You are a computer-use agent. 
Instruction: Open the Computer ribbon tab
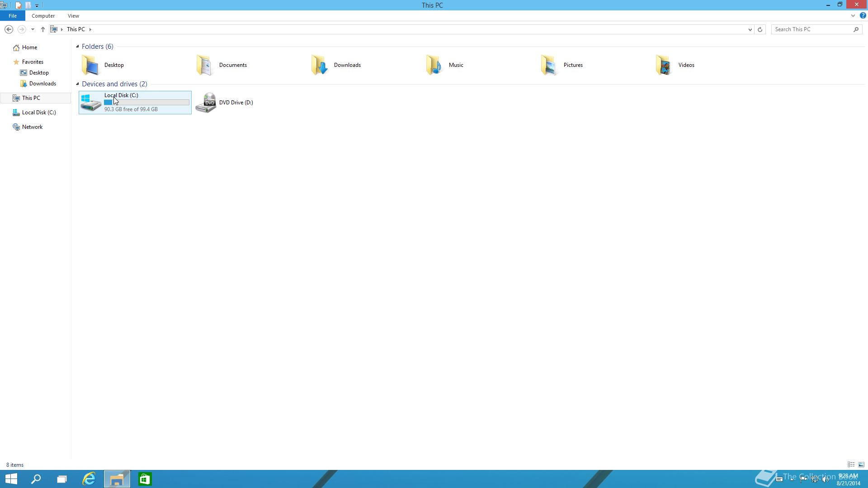click(x=43, y=16)
